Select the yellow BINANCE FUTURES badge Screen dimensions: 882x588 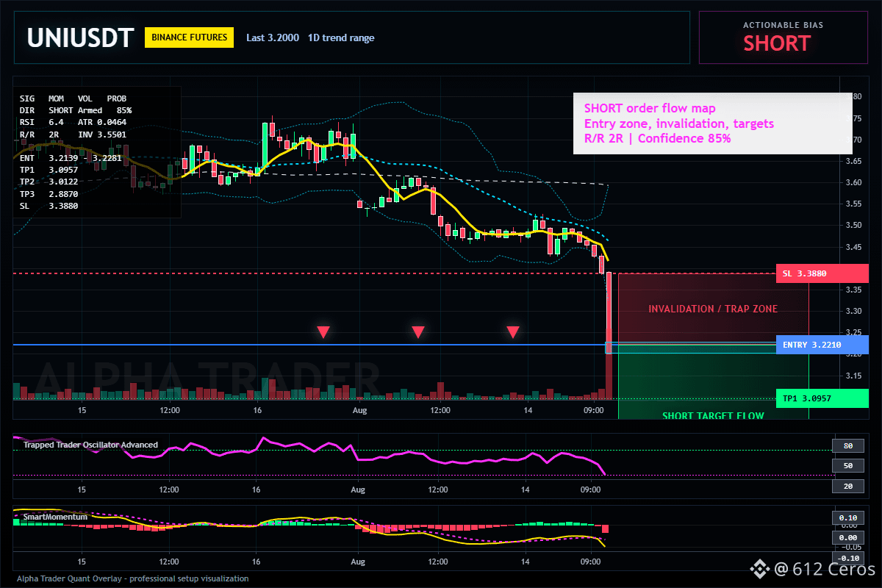click(x=189, y=37)
